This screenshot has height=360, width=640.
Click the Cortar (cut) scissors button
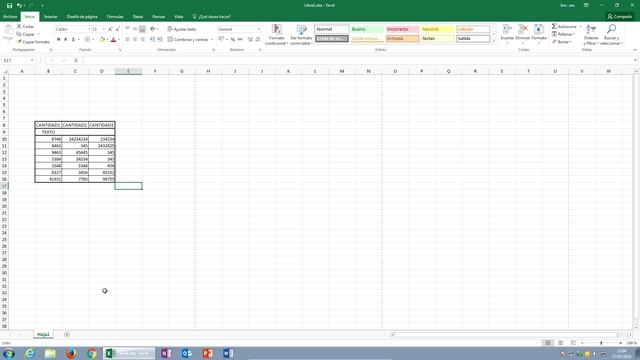tap(25, 27)
